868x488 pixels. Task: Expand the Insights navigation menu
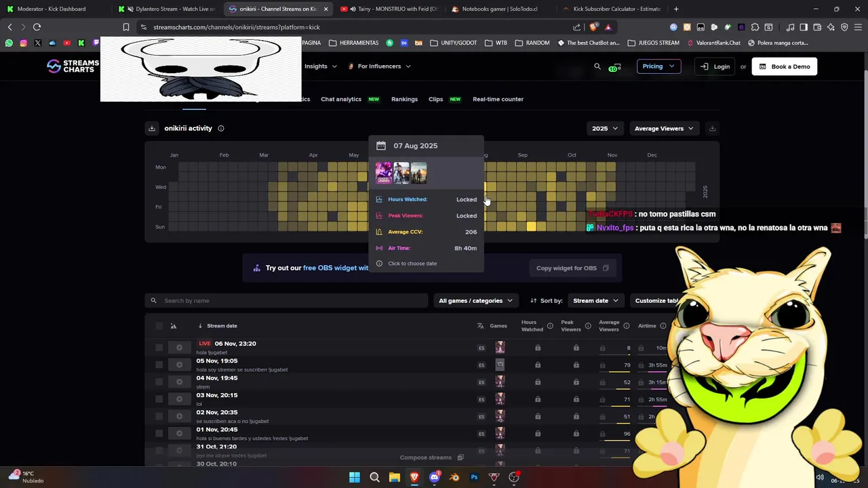point(320,66)
